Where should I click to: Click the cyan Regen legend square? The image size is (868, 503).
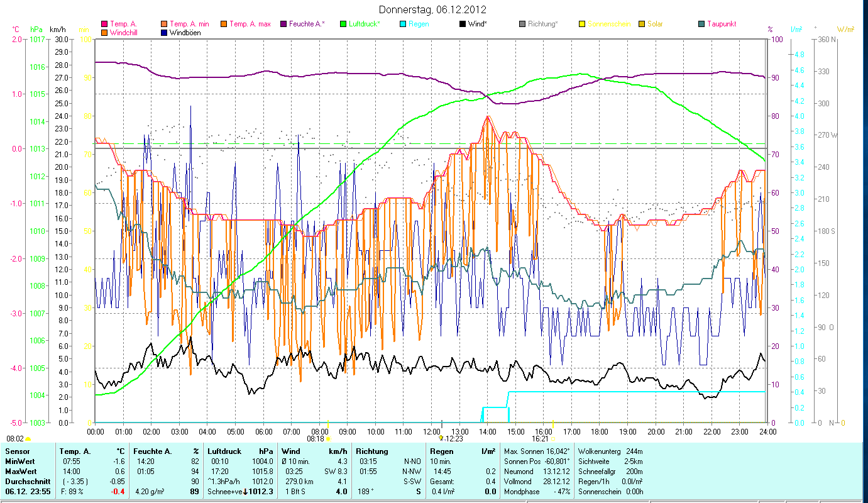pyautogui.click(x=403, y=25)
